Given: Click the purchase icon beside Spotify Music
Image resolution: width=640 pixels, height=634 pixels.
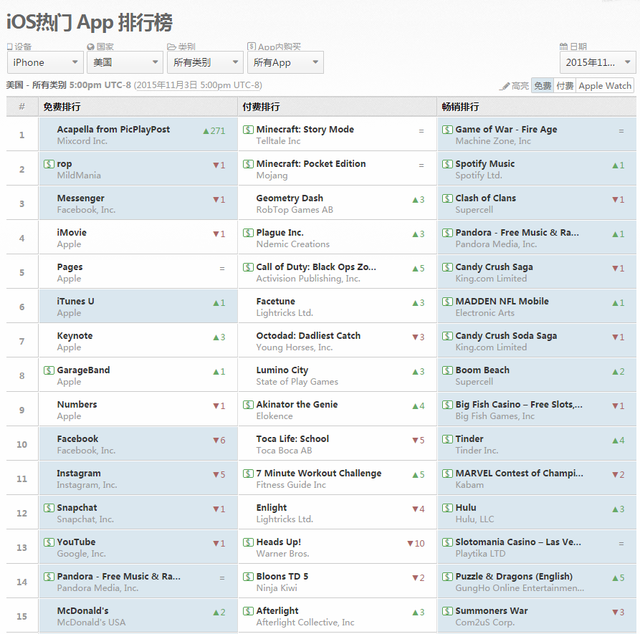Looking at the screenshot, I should click(447, 164).
